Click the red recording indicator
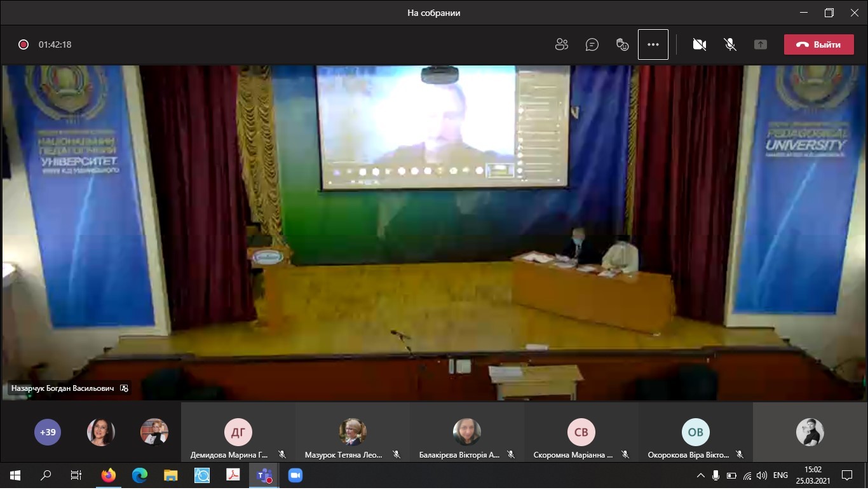This screenshot has width=868, height=490. [24, 44]
